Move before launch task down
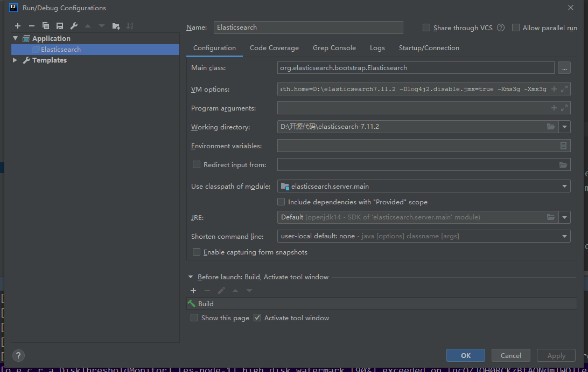 249,291
